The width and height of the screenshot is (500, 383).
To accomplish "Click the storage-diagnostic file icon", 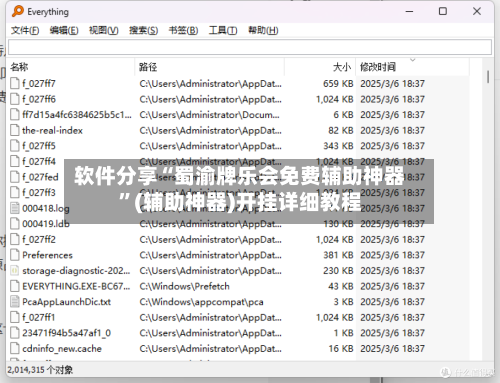I will (15, 270).
